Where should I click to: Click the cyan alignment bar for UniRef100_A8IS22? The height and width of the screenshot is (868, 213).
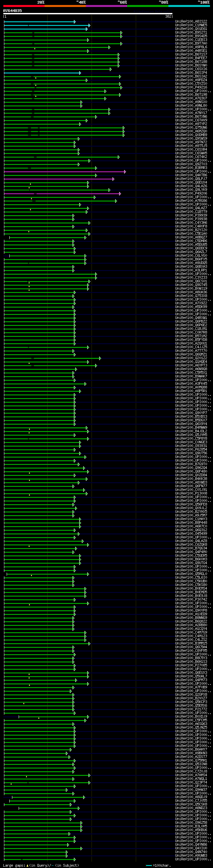click(40, 22)
